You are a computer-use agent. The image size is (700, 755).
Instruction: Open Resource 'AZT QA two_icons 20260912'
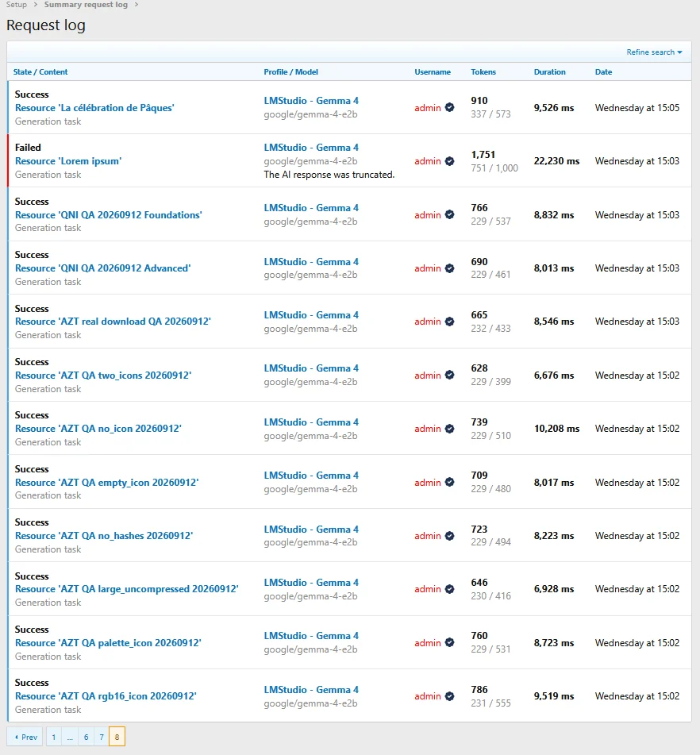click(103, 375)
